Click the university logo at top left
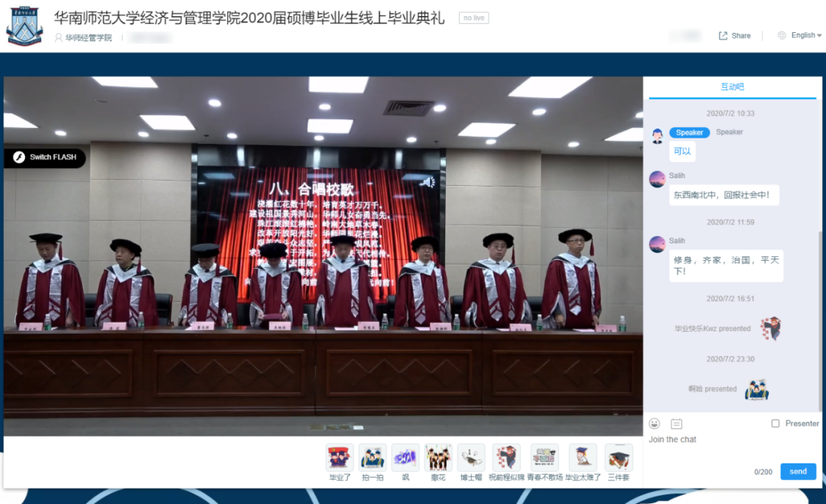 (x=24, y=25)
